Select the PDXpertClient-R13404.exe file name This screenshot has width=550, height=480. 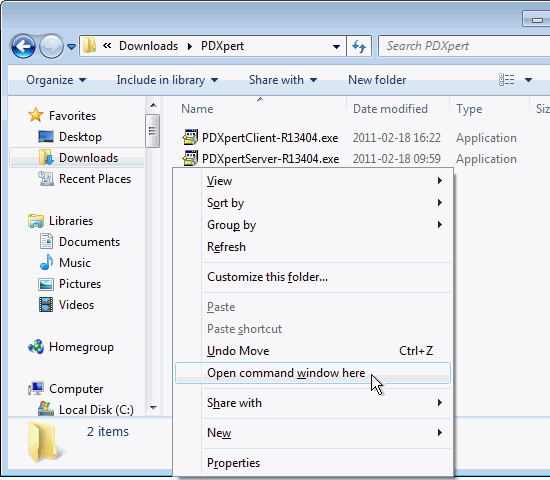(270, 138)
